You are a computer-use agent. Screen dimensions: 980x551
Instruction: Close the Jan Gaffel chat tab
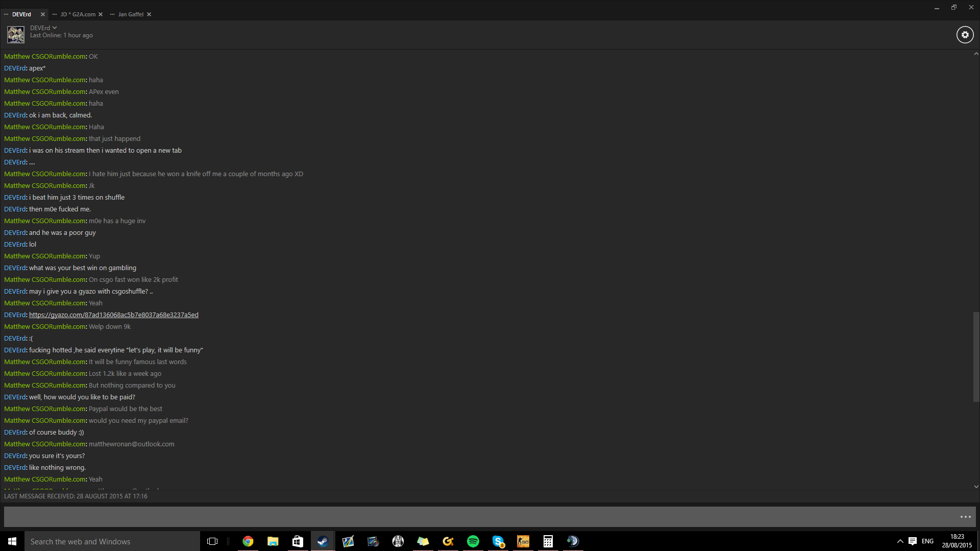pos(149,14)
